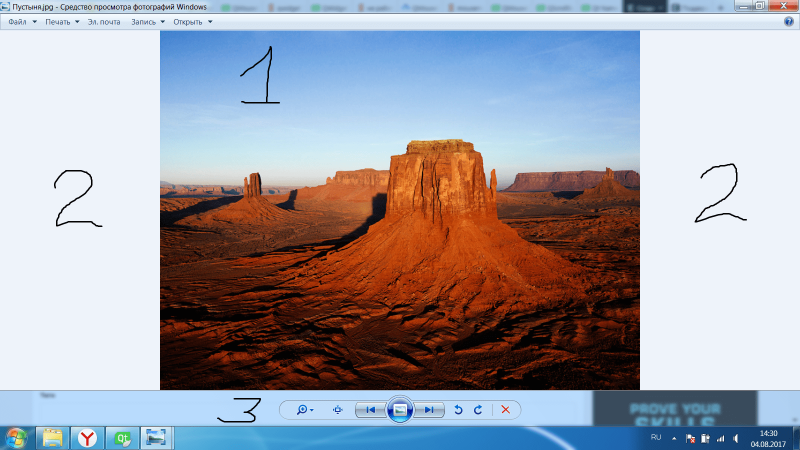
Task: Minimize the Photo Viewer window
Action: point(744,6)
